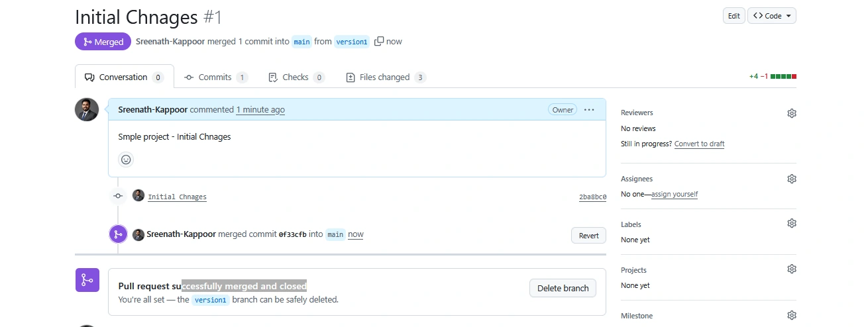868x327 pixels.
Task: Click the main branch label in merge event
Action: click(x=335, y=234)
